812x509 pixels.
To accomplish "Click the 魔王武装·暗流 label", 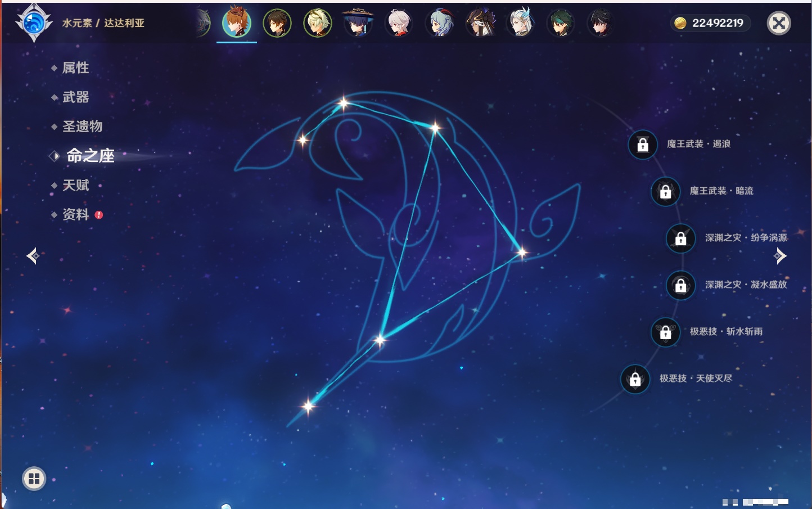I will coord(721,191).
